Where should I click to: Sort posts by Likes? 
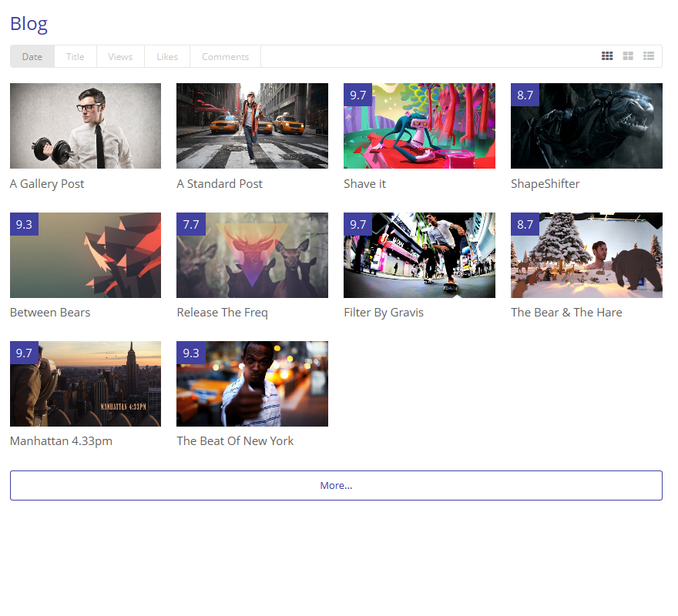click(167, 56)
